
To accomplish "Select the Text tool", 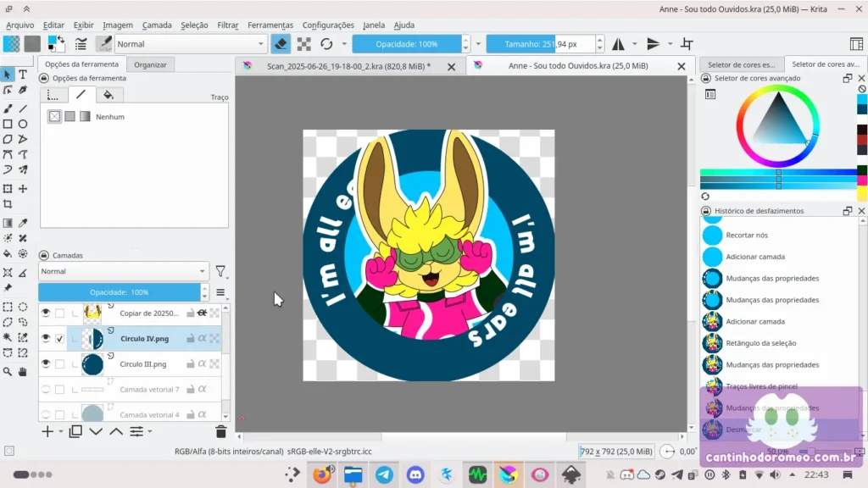I will [x=23, y=75].
